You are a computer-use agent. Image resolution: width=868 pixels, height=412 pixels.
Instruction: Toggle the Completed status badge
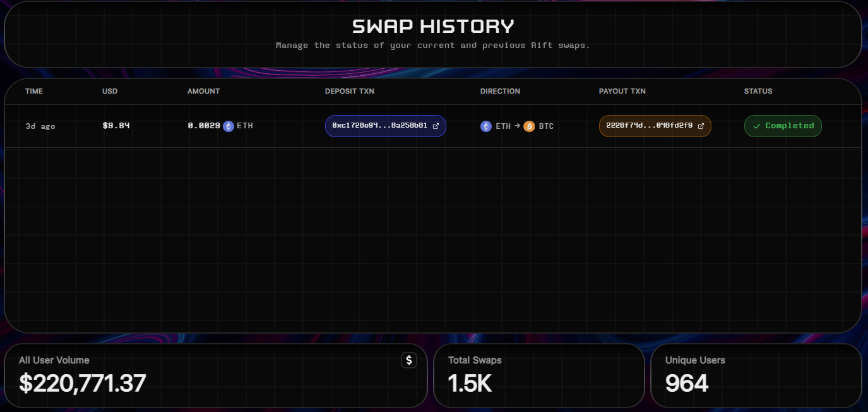pyautogui.click(x=783, y=126)
